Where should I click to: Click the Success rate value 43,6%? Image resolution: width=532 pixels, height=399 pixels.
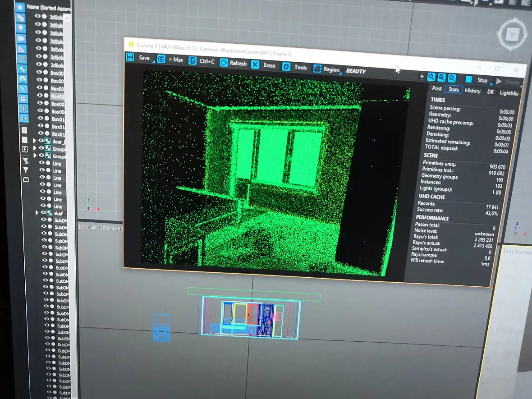coord(491,213)
